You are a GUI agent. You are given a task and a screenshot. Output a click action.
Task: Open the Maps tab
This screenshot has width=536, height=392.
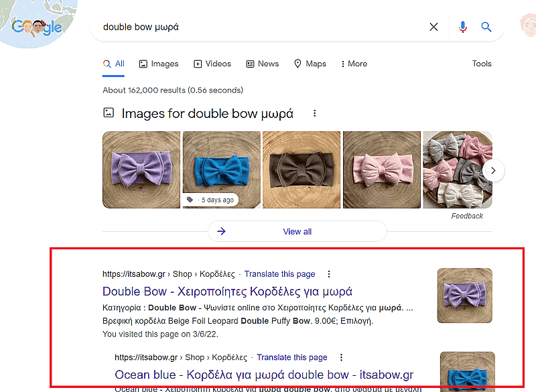(310, 64)
